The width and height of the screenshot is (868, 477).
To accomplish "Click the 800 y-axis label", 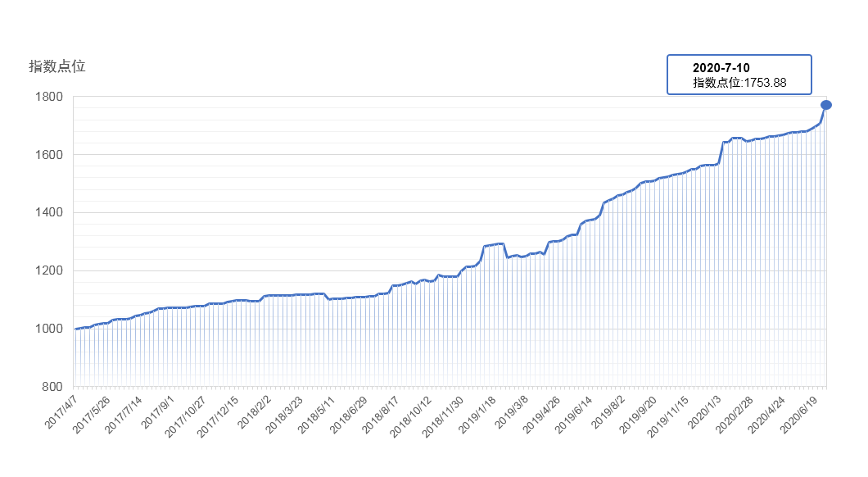I will pos(52,387).
